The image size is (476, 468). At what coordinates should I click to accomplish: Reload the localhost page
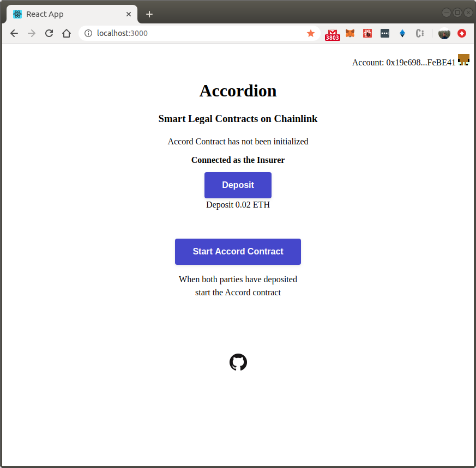point(49,33)
